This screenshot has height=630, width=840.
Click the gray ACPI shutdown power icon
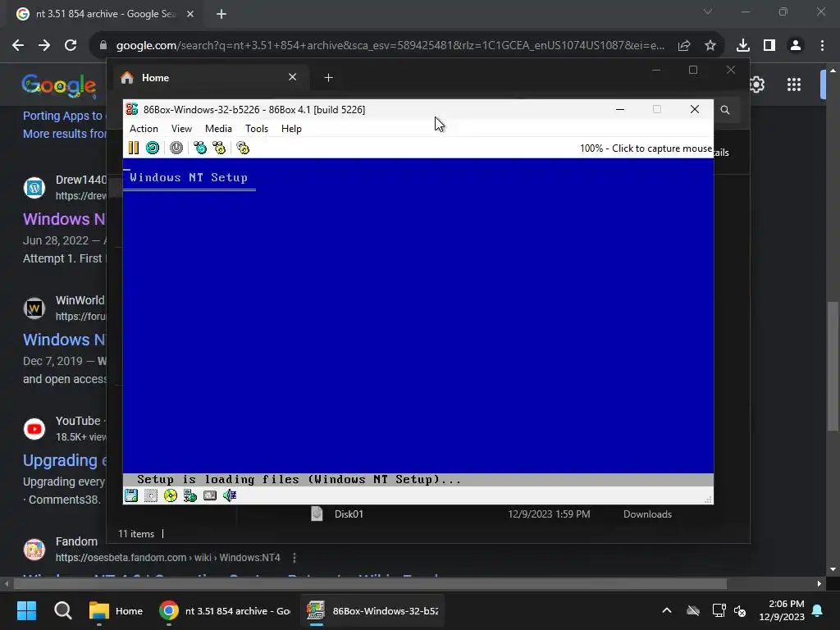click(x=176, y=148)
